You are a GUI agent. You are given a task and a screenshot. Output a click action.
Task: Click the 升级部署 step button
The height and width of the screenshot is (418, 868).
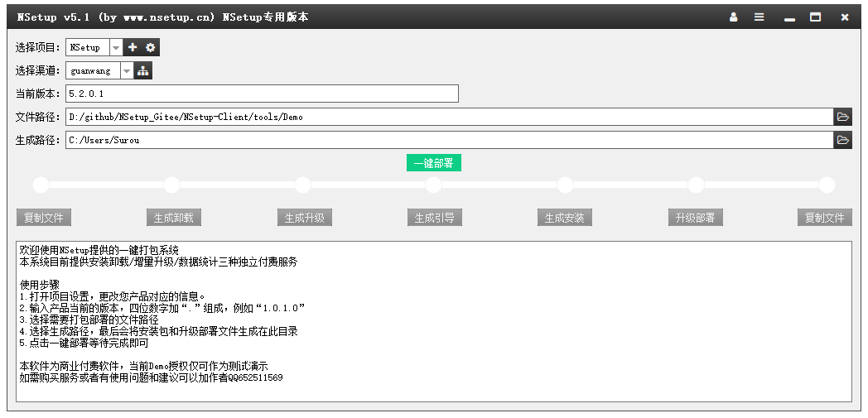[x=695, y=218]
